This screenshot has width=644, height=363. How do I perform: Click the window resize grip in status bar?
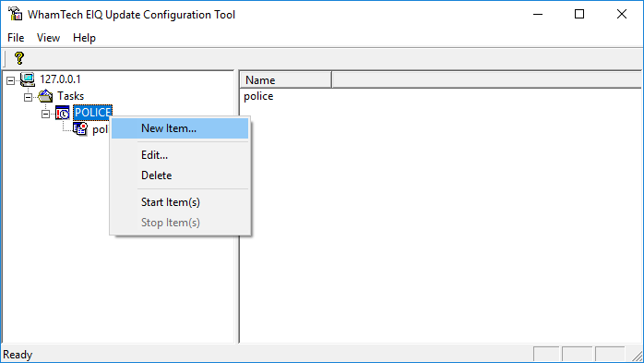click(x=637, y=356)
